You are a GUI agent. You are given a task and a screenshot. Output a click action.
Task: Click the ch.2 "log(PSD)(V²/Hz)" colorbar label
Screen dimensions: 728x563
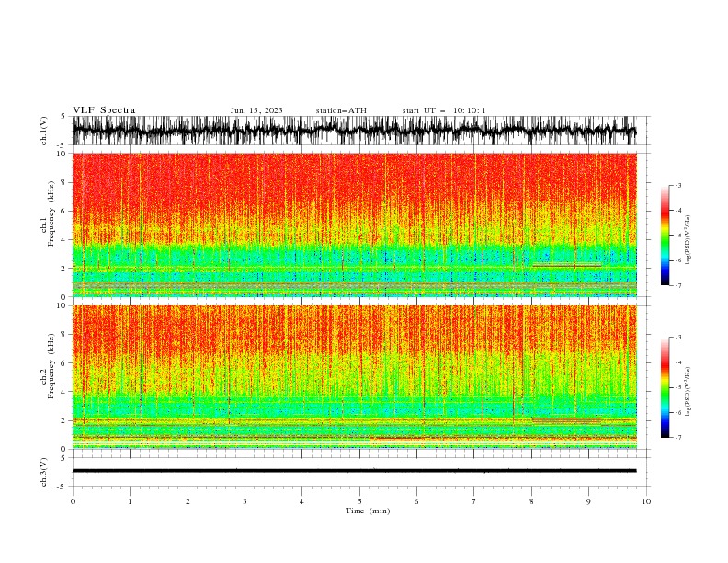pyautogui.click(x=688, y=392)
